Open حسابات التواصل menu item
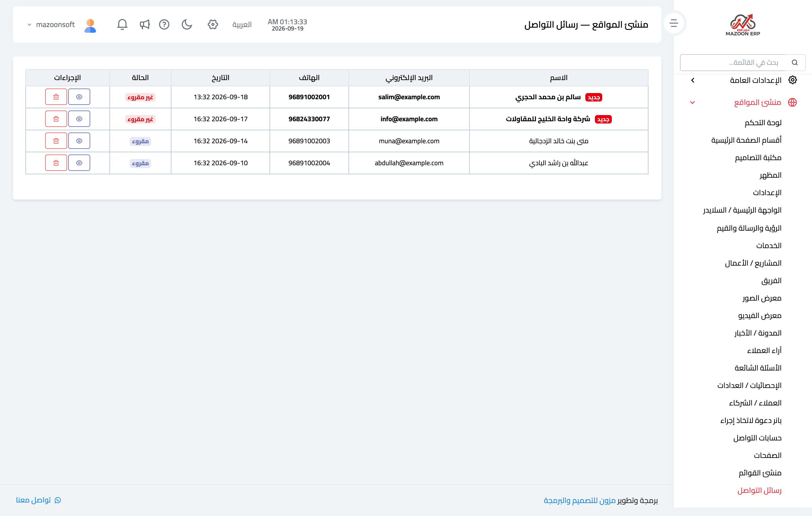 [757, 438]
